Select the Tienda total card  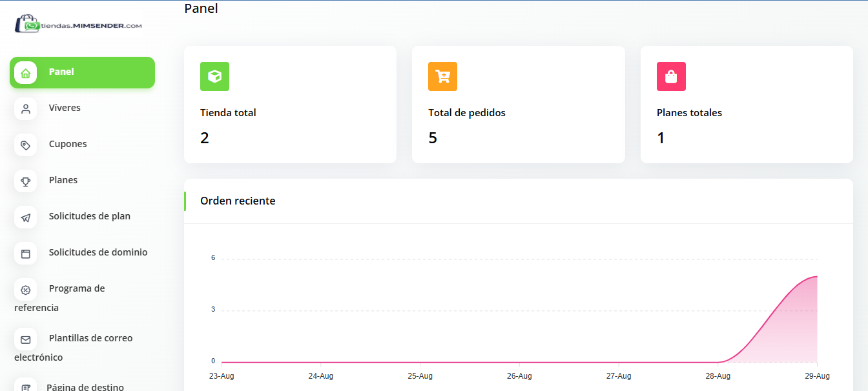(290, 105)
